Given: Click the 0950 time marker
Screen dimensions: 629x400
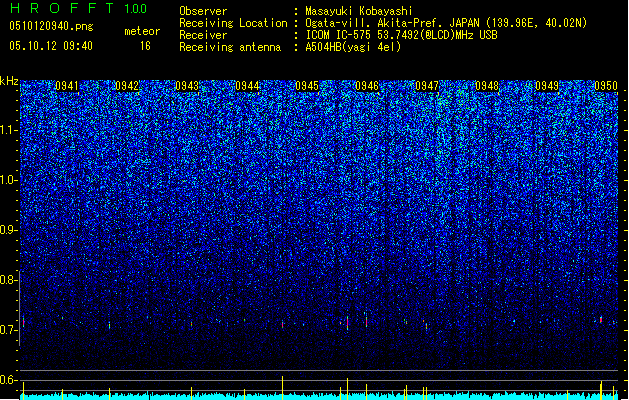Looking at the screenshot, I should click(606, 86).
